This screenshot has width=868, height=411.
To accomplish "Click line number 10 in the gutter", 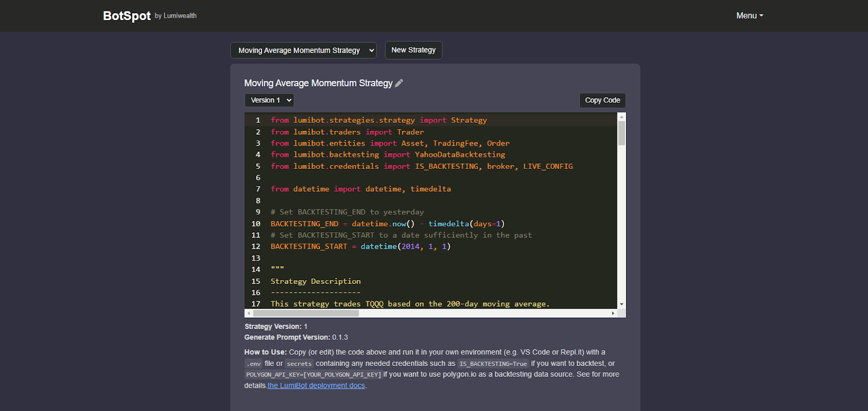I will 256,224.
